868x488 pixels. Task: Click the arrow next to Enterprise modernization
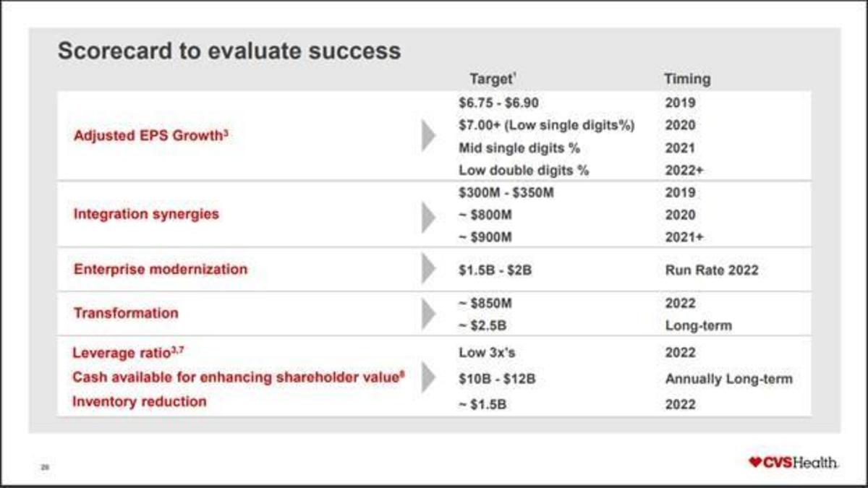pos(428,269)
